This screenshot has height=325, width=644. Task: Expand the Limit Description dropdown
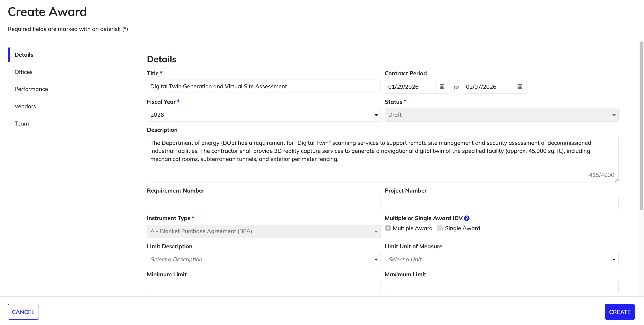tap(263, 259)
